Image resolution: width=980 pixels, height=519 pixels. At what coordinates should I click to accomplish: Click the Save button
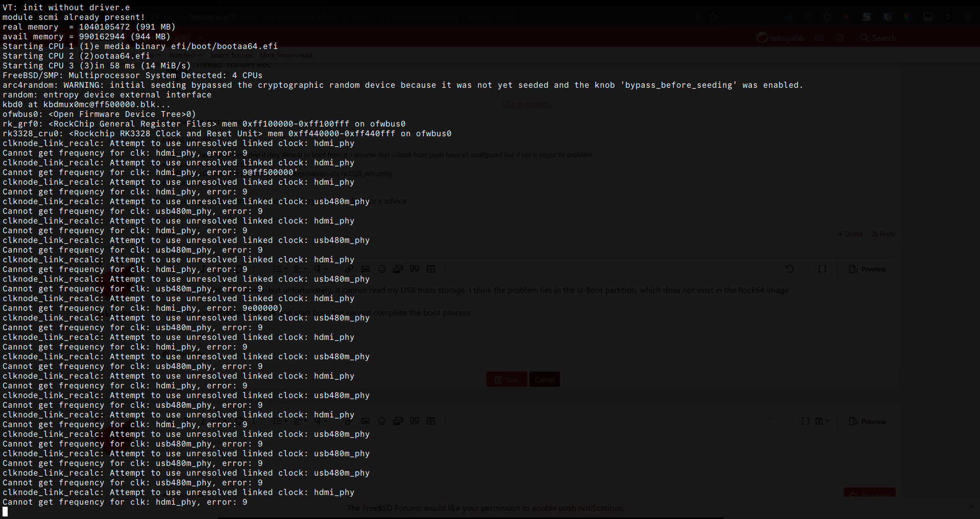506,379
